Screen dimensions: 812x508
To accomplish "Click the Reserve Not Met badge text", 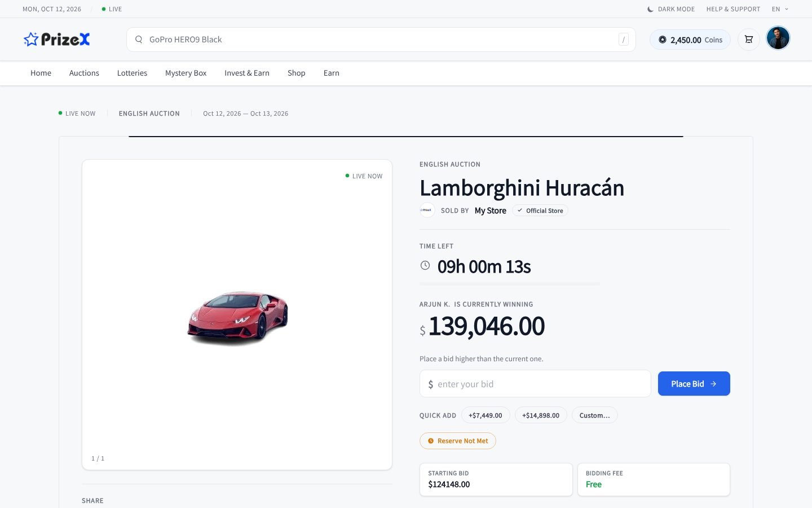I will (463, 441).
